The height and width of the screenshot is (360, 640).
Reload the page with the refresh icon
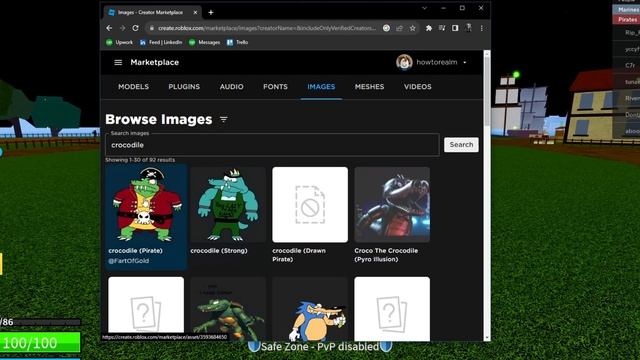[135, 28]
